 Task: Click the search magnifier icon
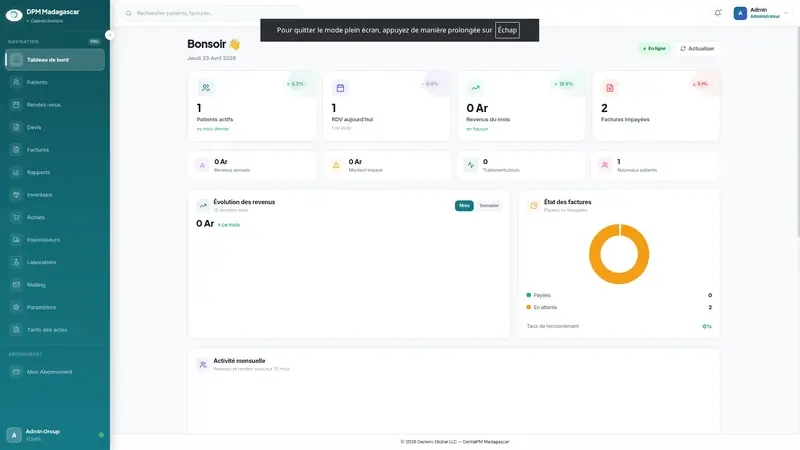[x=129, y=13]
